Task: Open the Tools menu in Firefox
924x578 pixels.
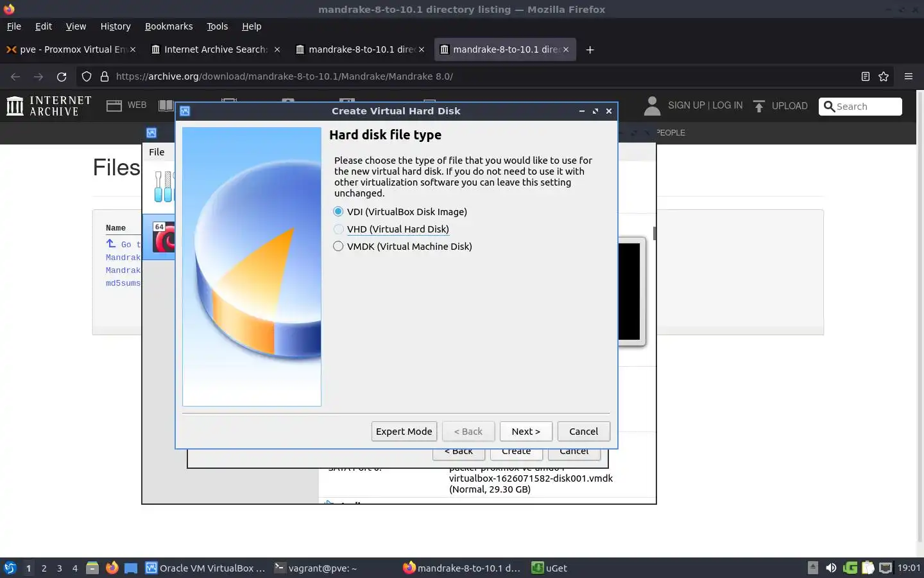Action: tap(218, 26)
